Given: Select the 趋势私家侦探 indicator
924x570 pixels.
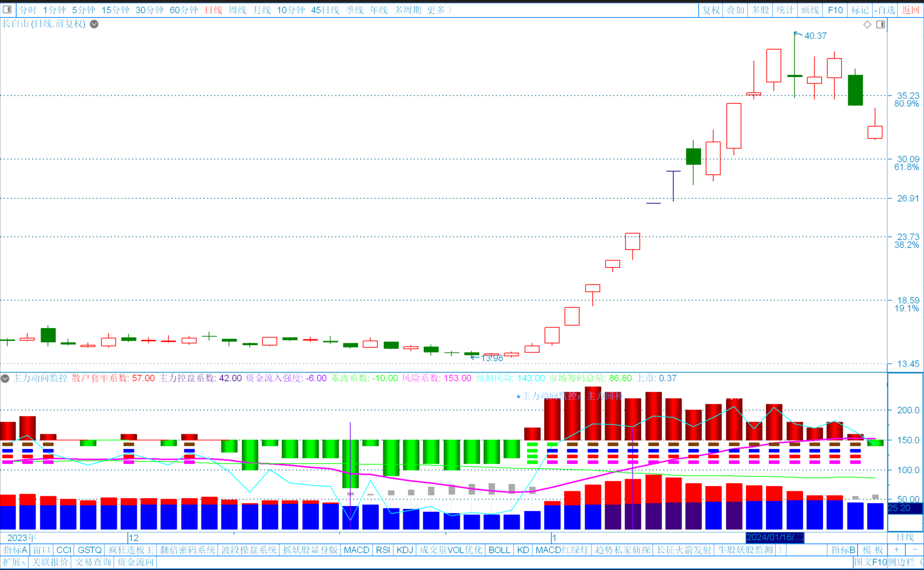Looking at the screenshot, I should tap(623, 550).
